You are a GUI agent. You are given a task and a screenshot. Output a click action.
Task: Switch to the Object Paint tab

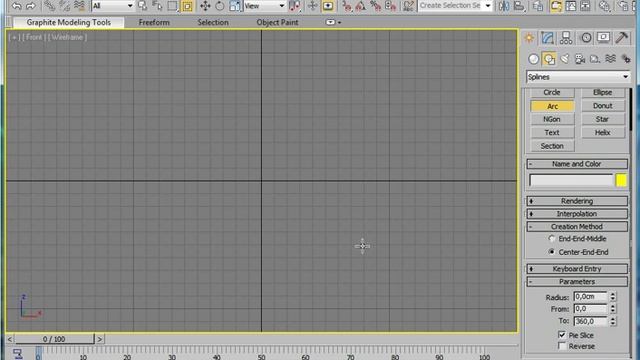click(277, 22)
